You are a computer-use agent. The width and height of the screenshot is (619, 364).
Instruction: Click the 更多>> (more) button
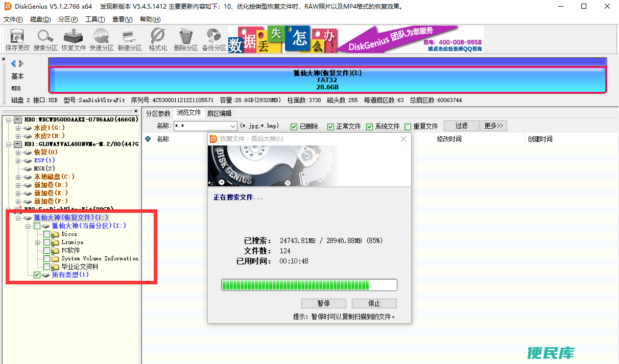tap(494, 126)
